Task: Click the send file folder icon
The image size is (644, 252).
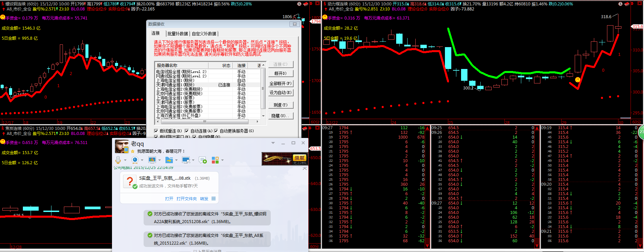Action: tap(169, 160)
